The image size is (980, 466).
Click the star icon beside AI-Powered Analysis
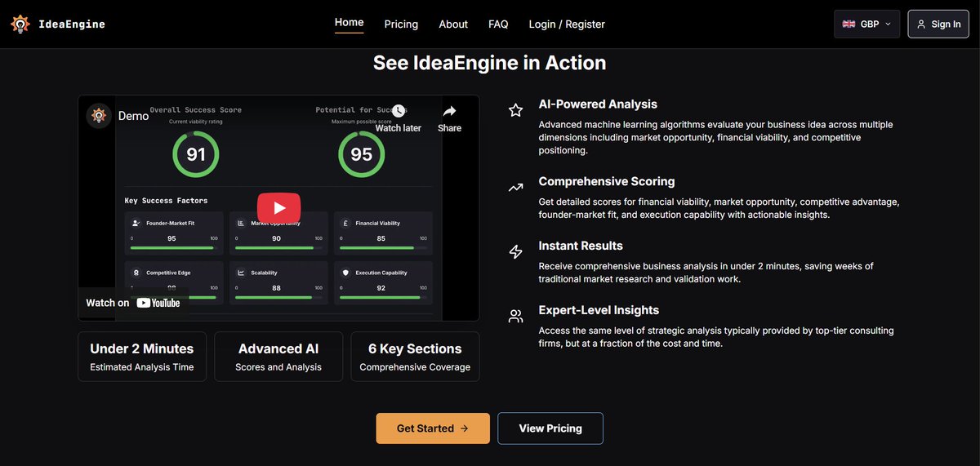pos(515,110)
